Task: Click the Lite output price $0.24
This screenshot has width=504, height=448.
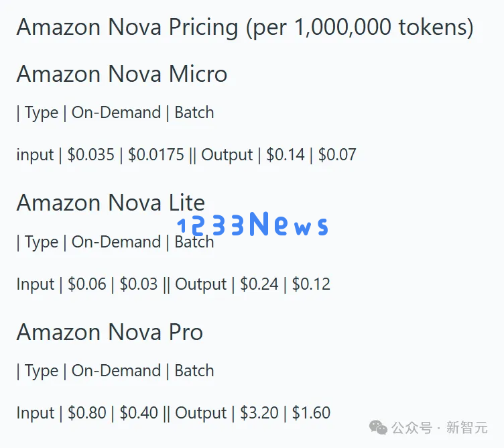Action: click(x=259, y=284)
